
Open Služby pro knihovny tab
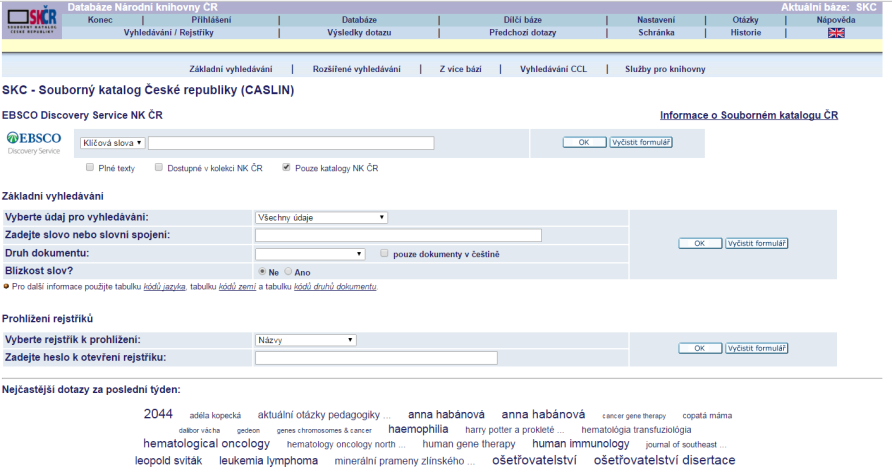point(665,69)
